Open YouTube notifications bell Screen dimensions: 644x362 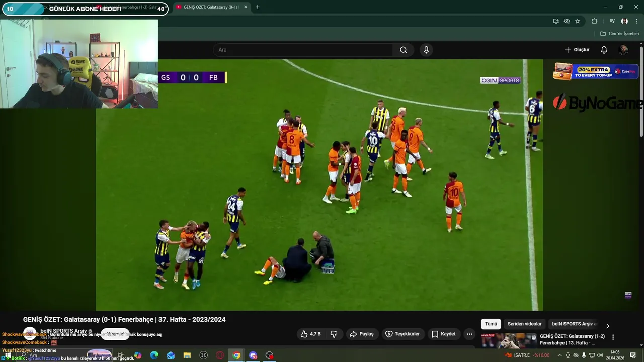point(604,50)
